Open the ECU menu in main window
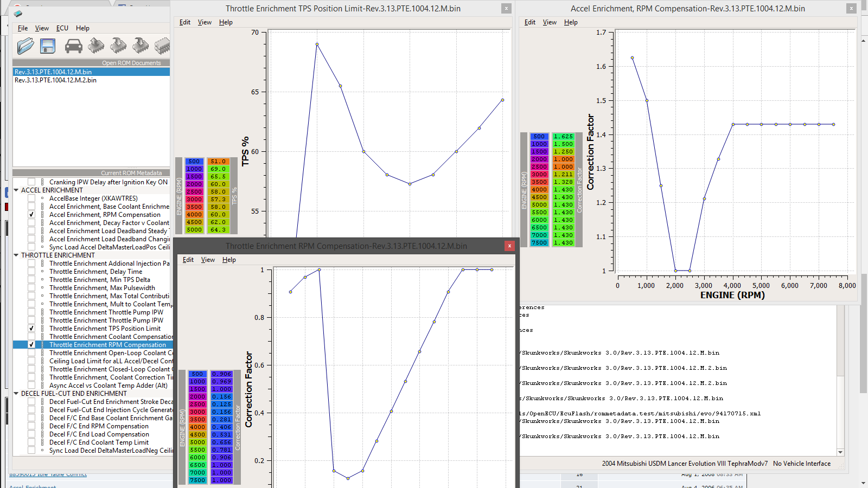The width and height of the screenshot is (868, 488). 62,28
